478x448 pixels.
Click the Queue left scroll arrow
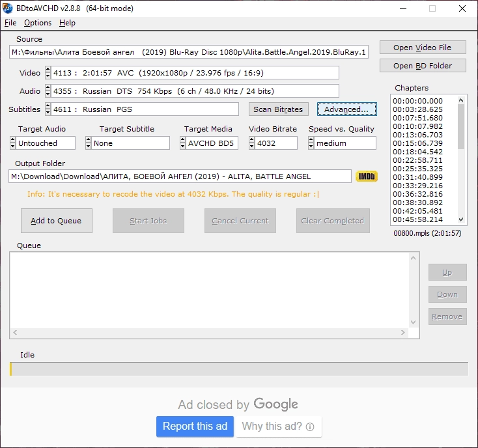tap(15, 332)
